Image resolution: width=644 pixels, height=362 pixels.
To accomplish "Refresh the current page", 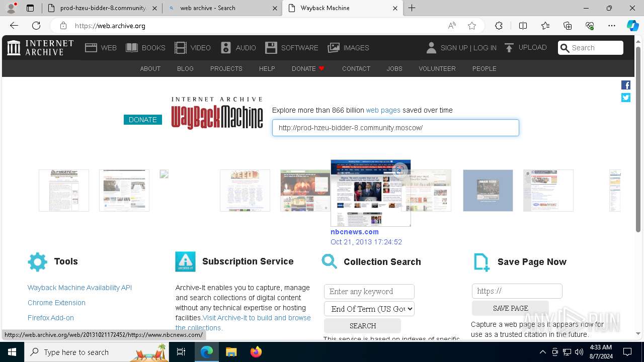I will coord(36,26).
